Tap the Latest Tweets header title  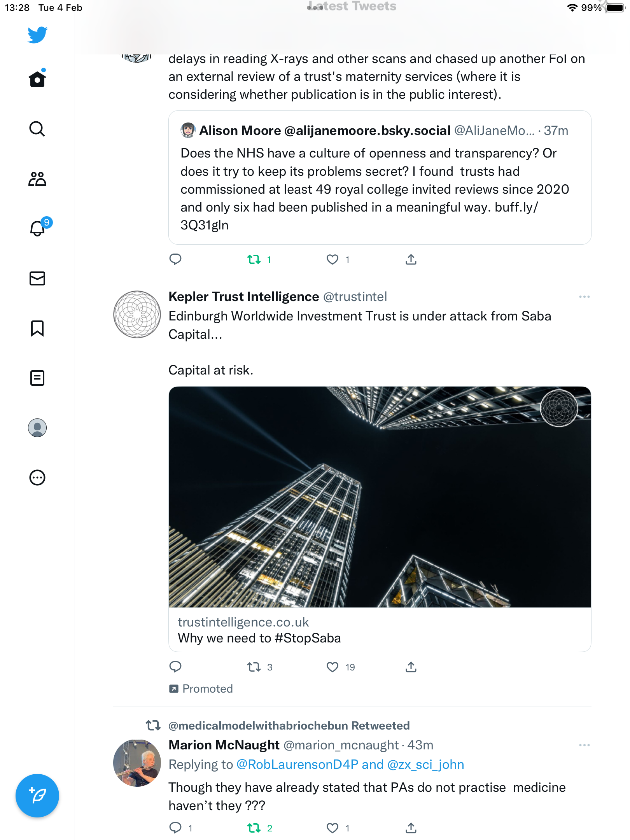352,6
